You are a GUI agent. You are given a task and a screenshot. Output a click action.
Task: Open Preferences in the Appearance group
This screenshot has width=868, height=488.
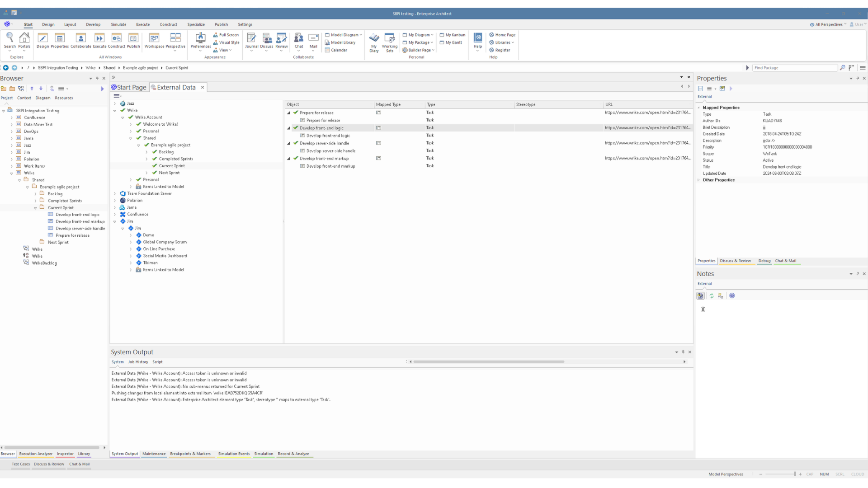pos(200,42)
